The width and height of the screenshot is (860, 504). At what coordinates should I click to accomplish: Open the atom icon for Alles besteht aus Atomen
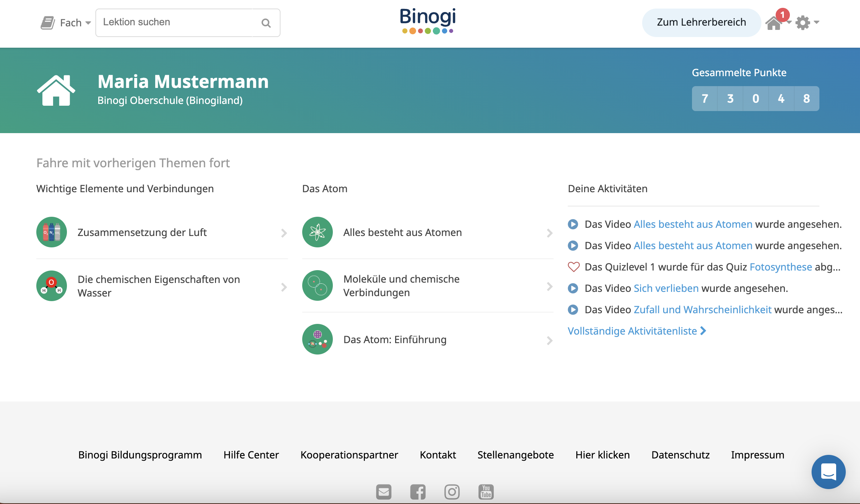318,232
